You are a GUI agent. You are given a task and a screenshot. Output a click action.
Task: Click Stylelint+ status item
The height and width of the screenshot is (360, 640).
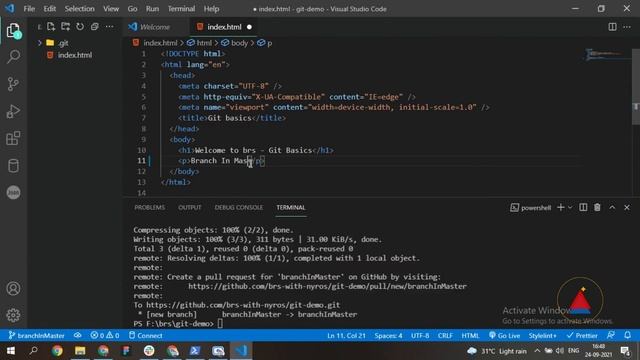coord(542,335)
